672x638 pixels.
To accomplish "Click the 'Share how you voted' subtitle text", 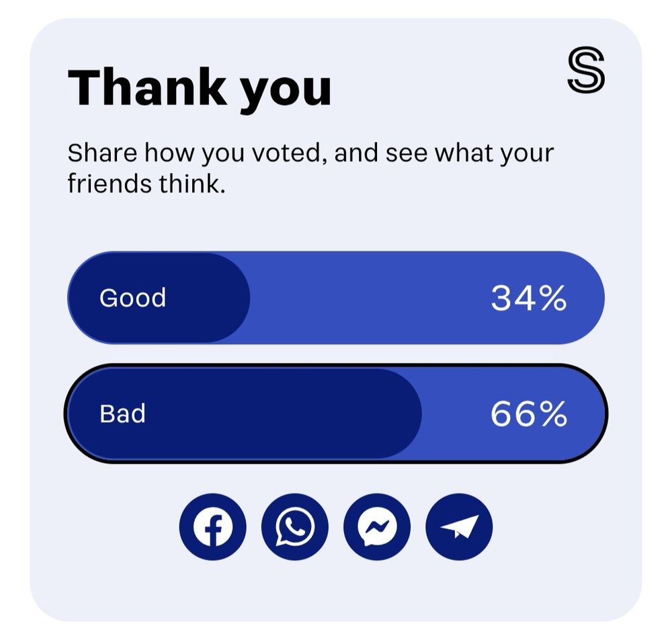I will (x=310, y=153).
